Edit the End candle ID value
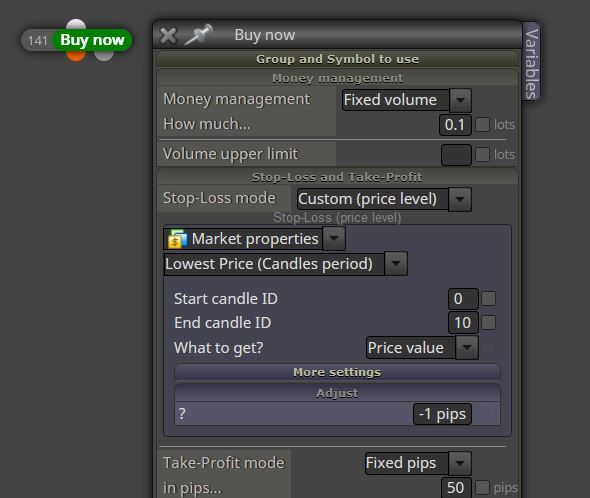Image resolution: width=590 pixels, height=498 pixels. click(463, 323)
